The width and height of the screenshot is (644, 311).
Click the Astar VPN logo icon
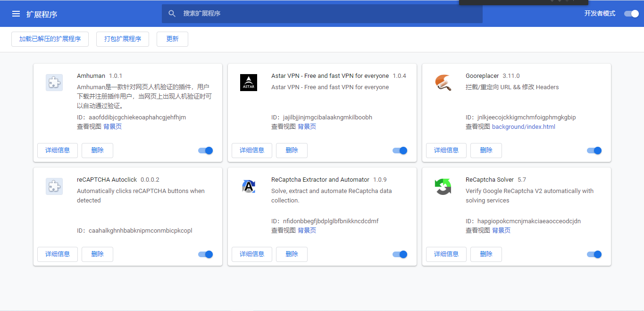click(x=249, y=83)
